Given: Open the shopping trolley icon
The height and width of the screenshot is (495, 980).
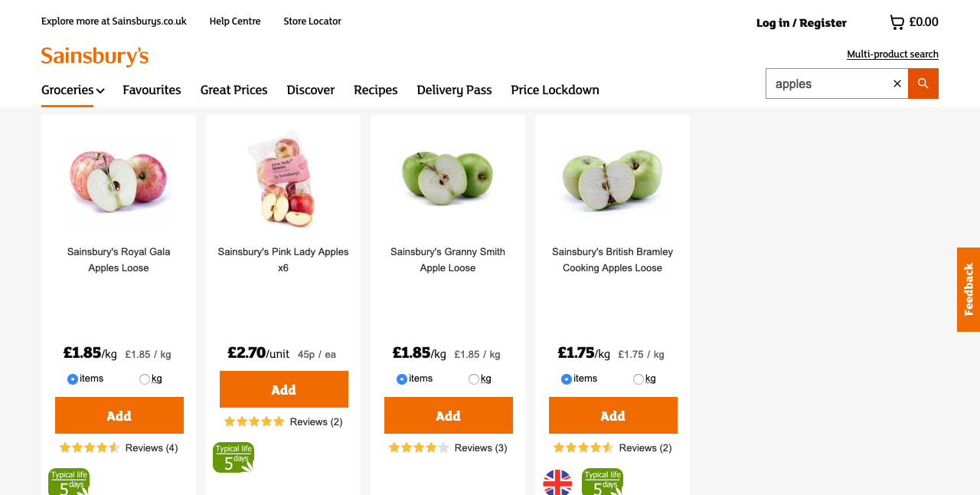Looking at the screenshot, I should (x=897, y=22).
